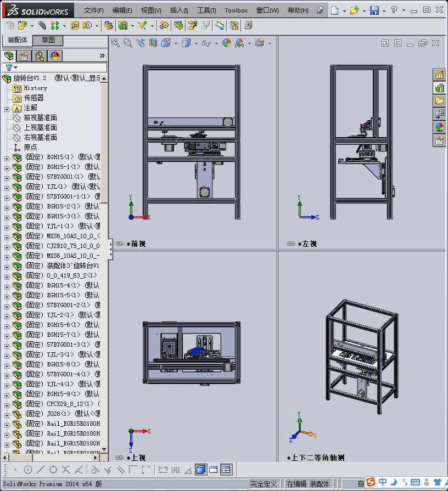
Task: Click the View Orientation cube icon
Action: (x=166, y=43)
